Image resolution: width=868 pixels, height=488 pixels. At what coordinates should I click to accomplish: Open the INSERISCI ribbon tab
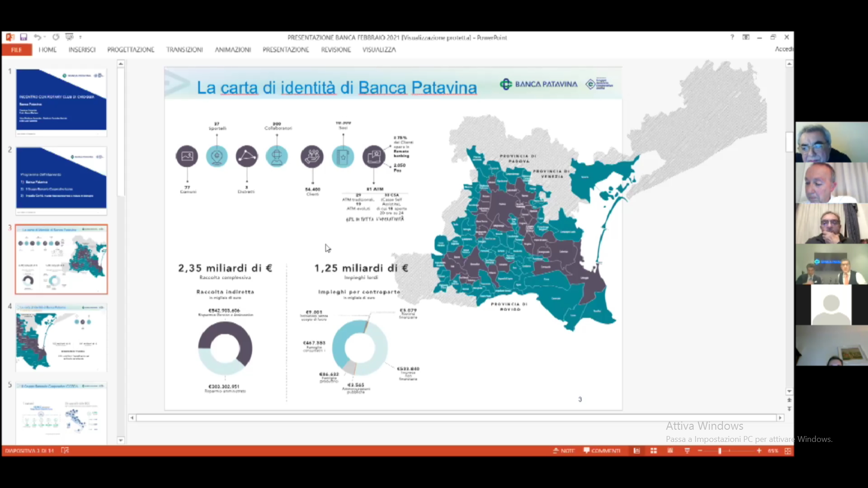coord(82,50)
